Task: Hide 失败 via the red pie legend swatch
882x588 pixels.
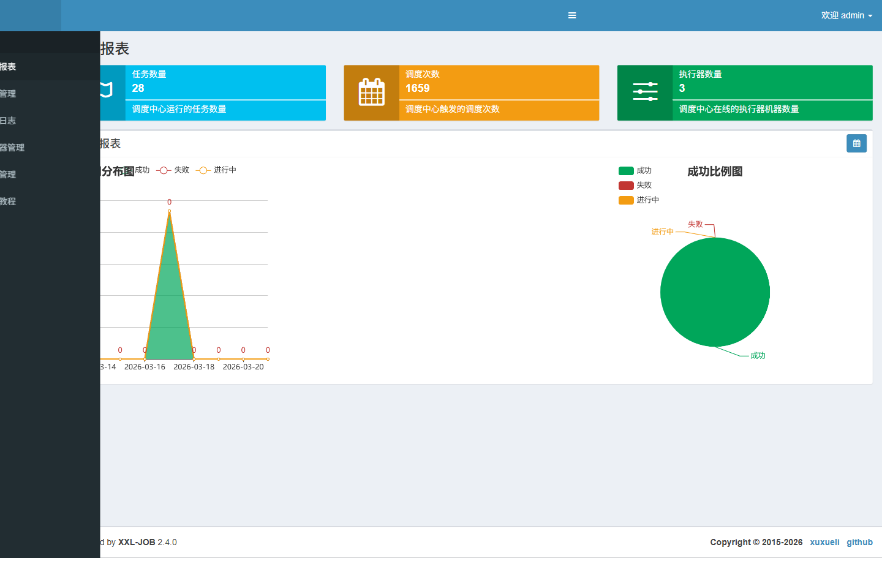Action: [x=626, y=186]
